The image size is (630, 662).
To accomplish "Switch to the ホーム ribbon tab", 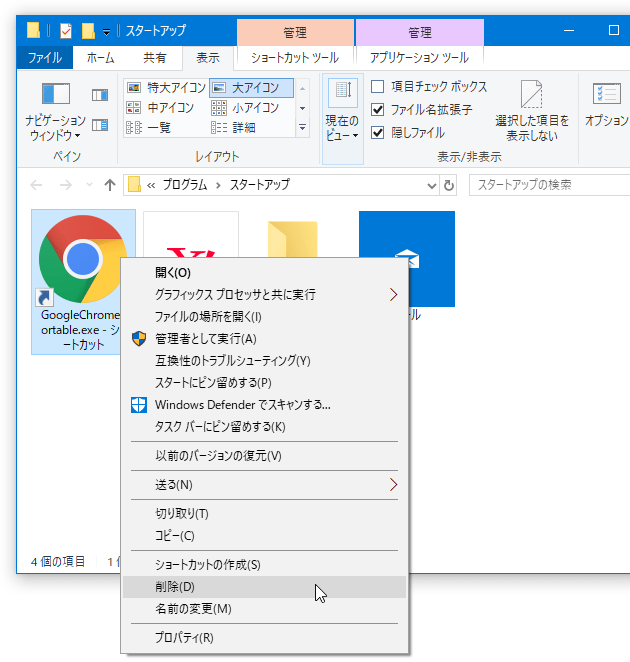I will click(100, 57).
